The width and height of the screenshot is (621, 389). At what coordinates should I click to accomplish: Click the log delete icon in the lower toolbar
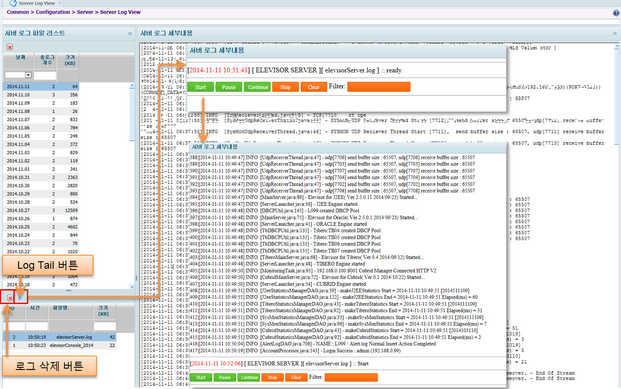[x=10, y=297]
